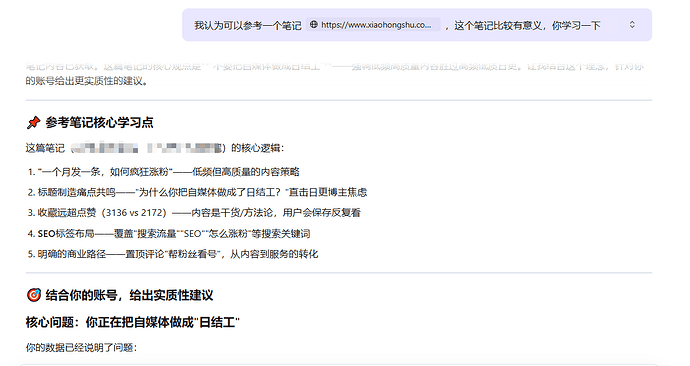Click the pushpin icon beside 参考笔记核心学习点

click(33, 123)
